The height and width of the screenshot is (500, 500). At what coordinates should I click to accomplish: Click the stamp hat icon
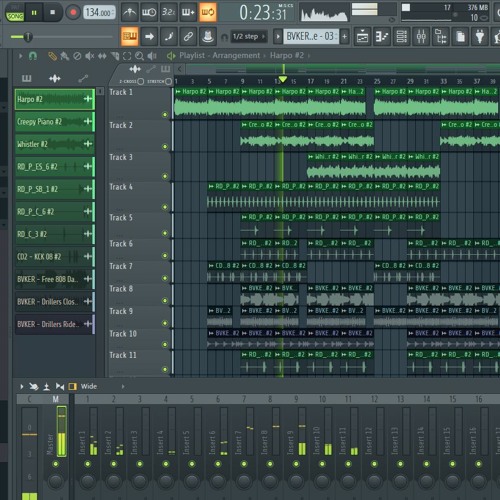[x=208, y=36]
